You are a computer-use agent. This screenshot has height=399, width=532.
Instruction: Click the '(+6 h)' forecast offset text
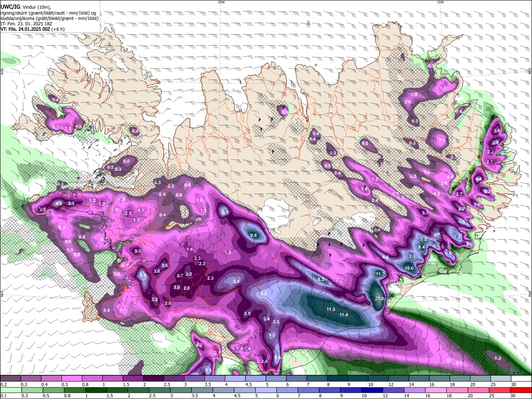tap(58, 29)
